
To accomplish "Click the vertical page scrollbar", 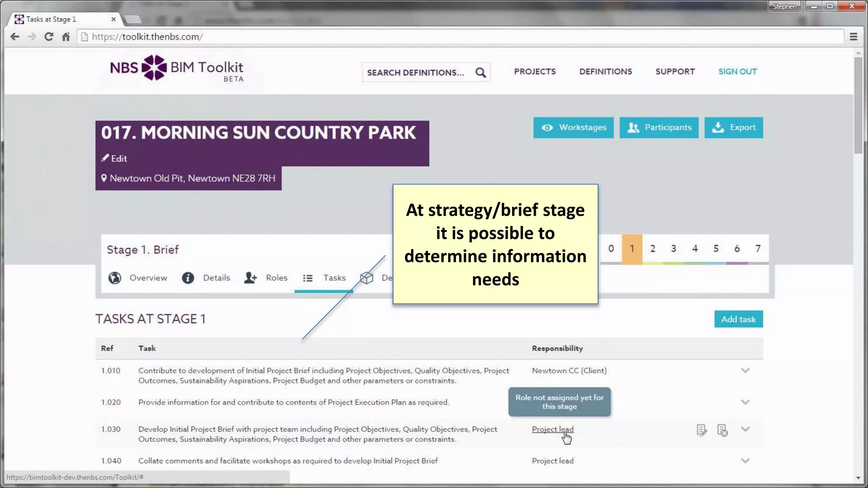I will point(858,105).
